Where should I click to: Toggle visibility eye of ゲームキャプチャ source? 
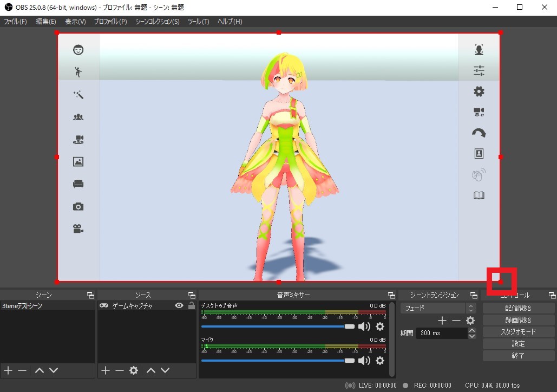pos(179,305)
